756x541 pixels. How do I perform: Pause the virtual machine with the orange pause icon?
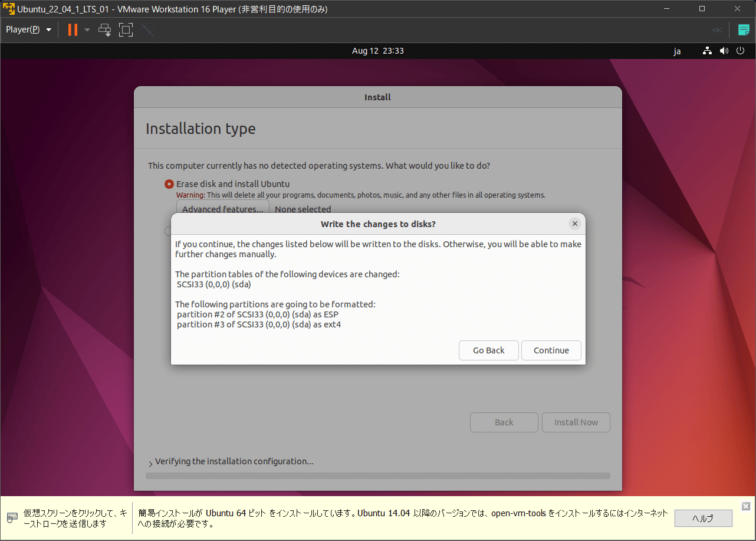(73, 29)
